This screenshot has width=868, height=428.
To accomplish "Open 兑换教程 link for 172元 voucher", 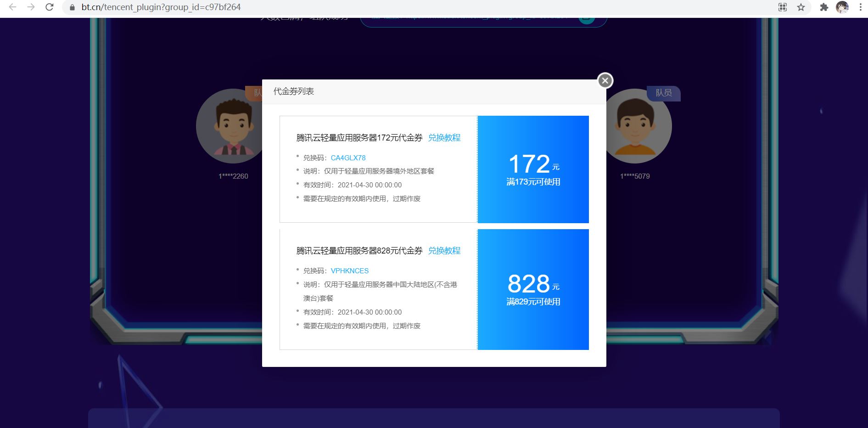I will click(x=444, y=138).
